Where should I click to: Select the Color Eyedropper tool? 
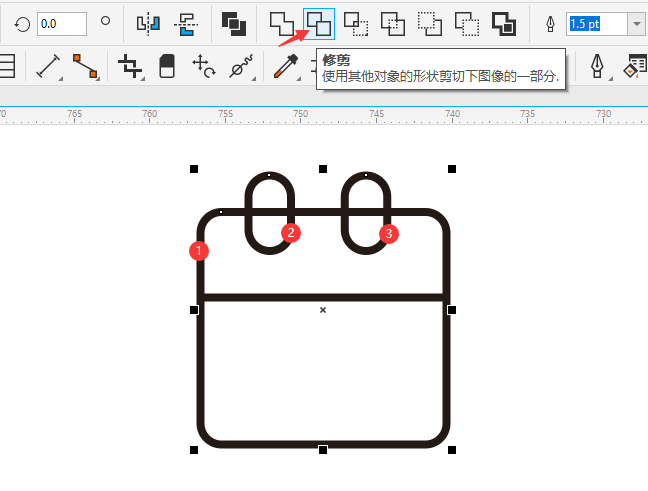[x=286, y=66]
